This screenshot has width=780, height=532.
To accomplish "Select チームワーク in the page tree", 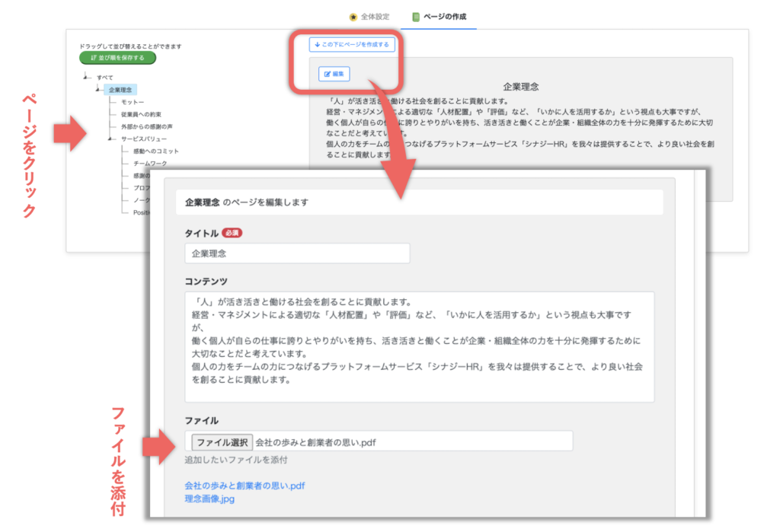I will tap(150, 163).
